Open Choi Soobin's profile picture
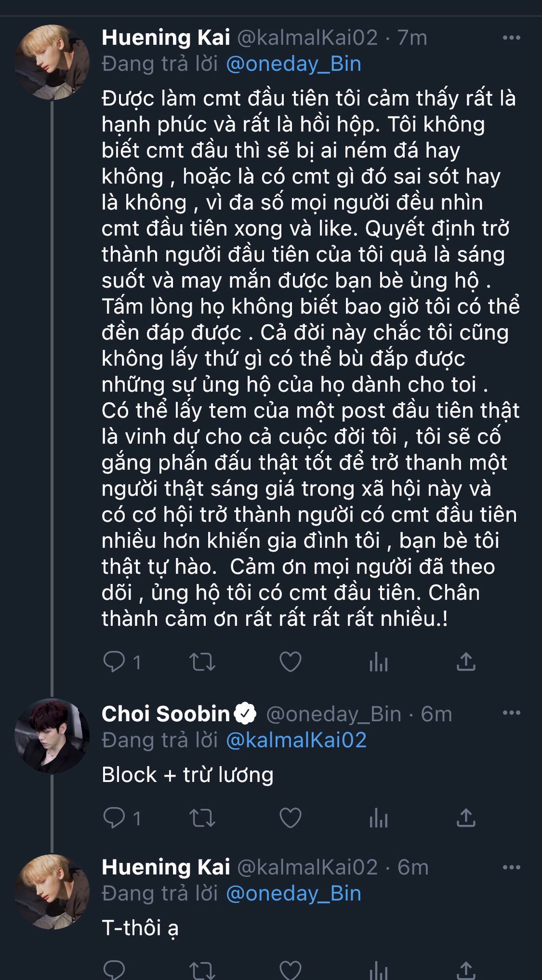This screenshot has width=542, height=980. 52,736
